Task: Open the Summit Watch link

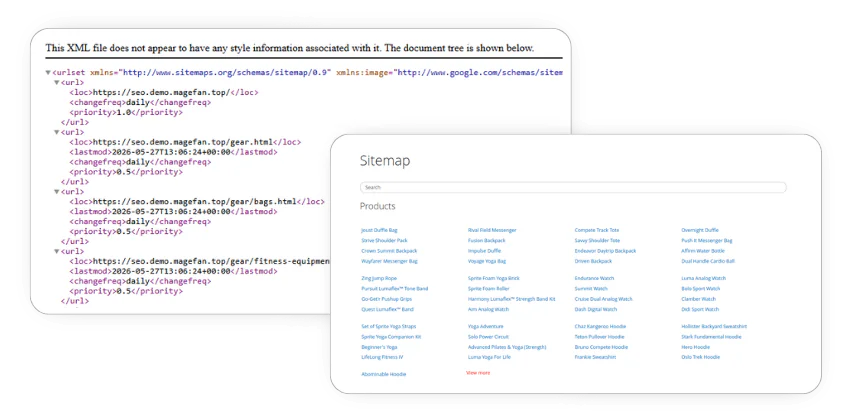Action: pos(591,289)
